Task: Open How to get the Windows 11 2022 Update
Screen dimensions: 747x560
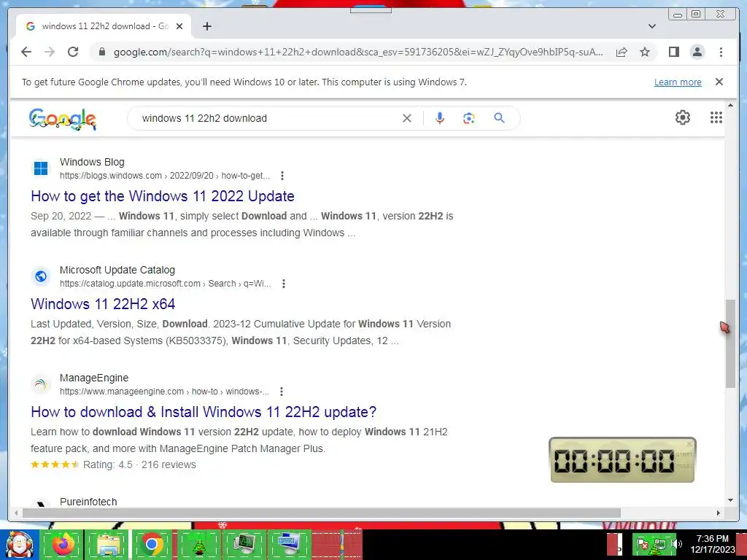Action: [x=163, y=196]
